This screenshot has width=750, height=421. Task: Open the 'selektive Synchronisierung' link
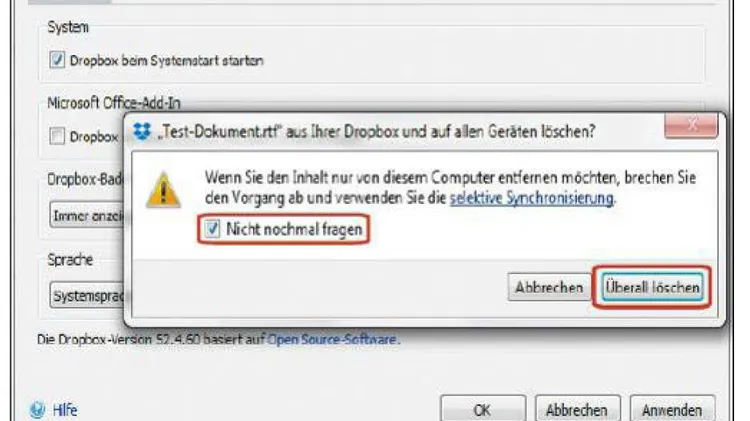click(x=531, y=198)
